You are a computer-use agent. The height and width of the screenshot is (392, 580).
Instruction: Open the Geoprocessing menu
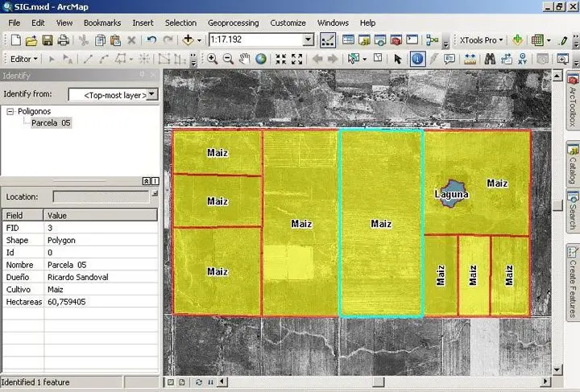(234, 23)
